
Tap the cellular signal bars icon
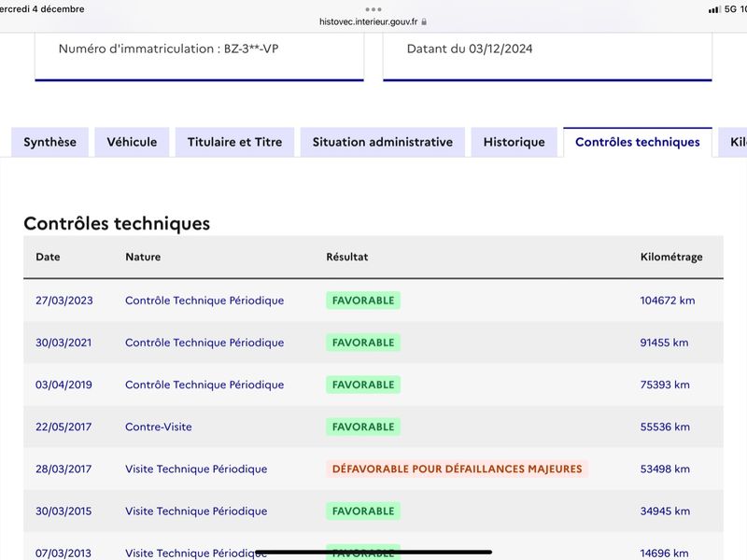pos(714,9)
